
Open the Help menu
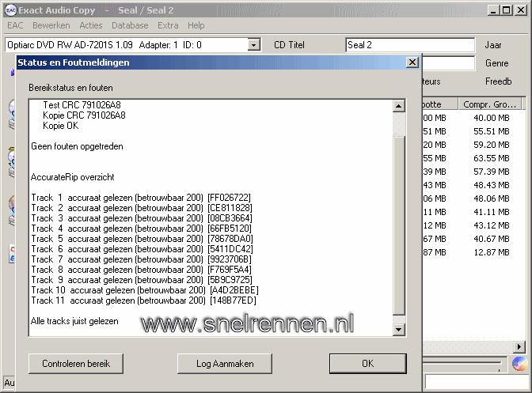pos(196,25)
